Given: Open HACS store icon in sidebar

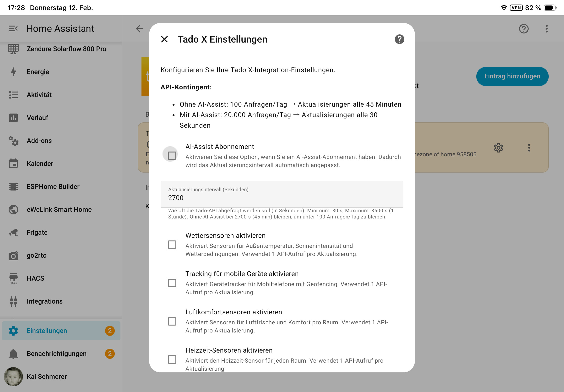Looking at the screenshot, I should point(13,278).
